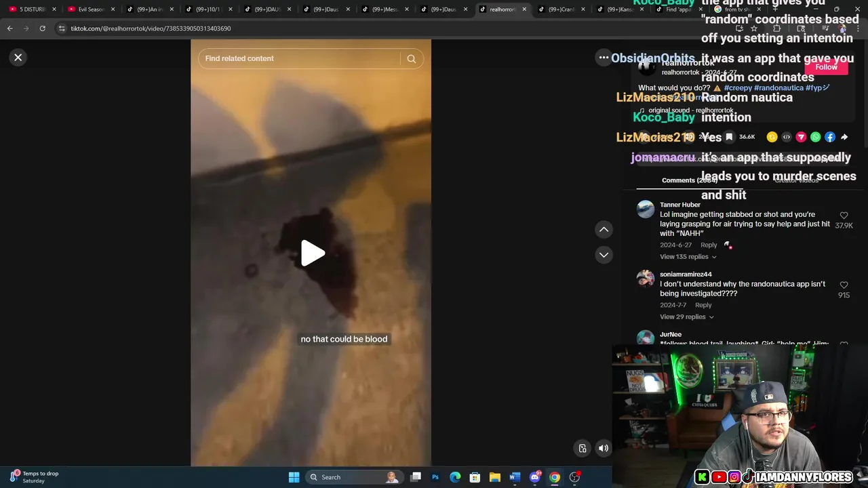Play the paused TikTok video
Screen dimensions: 868x488
tap(313, 253)
